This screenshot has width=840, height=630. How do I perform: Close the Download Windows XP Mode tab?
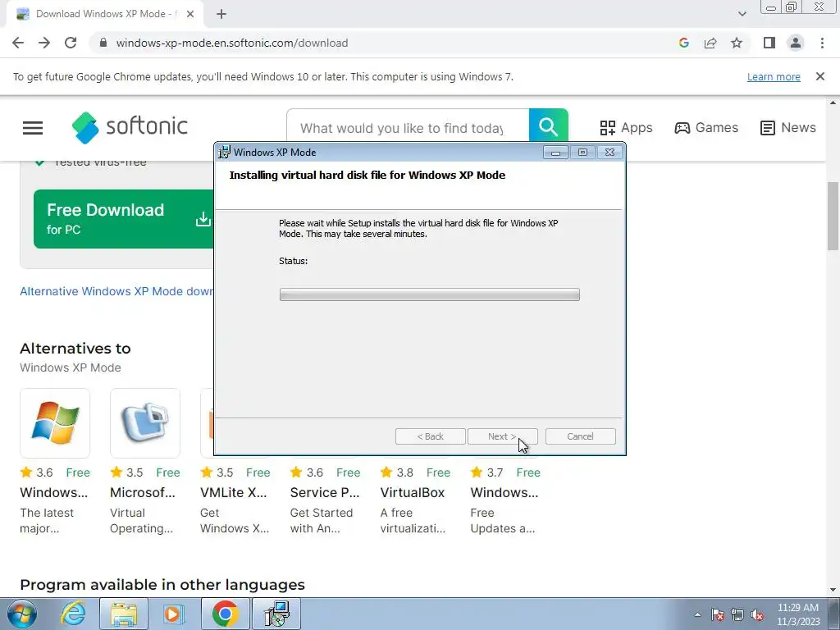[190, 15]
